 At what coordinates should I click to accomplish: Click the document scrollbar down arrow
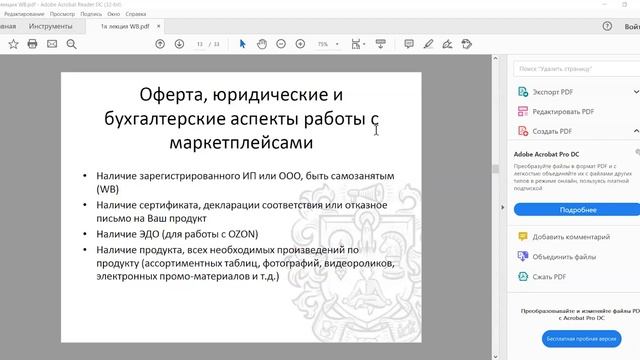[x=495, y=356]
